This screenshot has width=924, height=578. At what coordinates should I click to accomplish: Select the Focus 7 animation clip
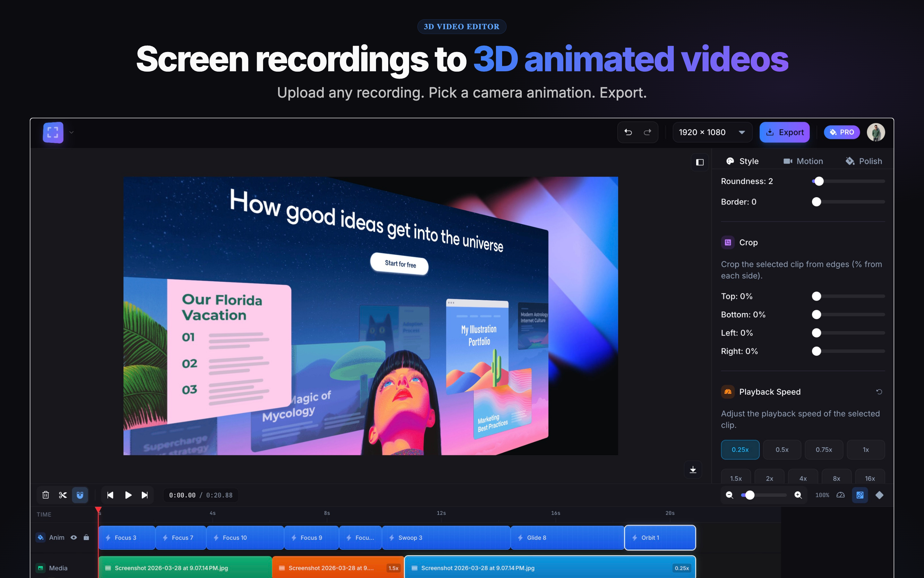coord(181,538)
